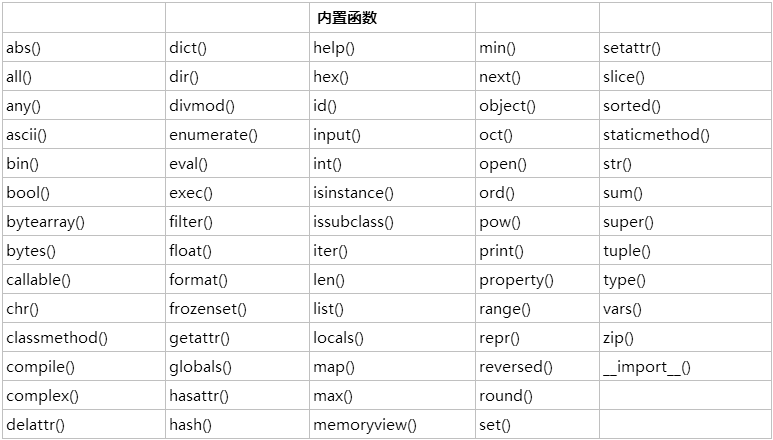Select the __import__() entry
Image resolution: width=773 pixels, height=440 pixels.
(x=647, y=367)
